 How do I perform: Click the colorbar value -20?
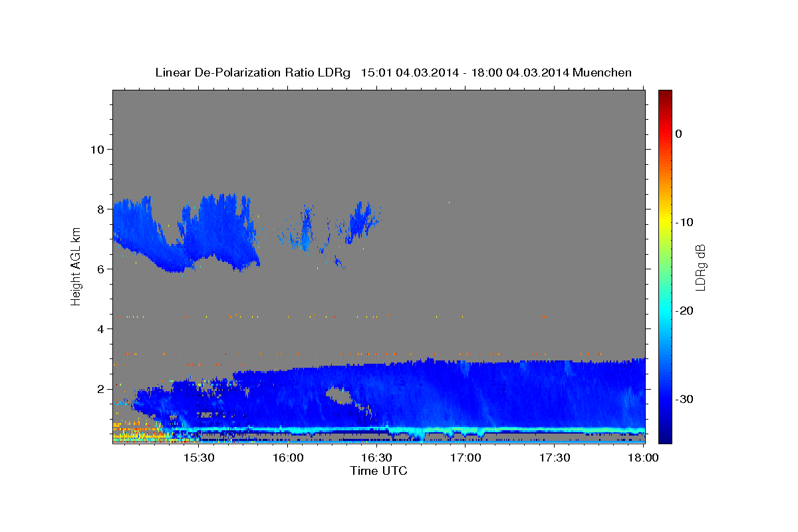684,311
